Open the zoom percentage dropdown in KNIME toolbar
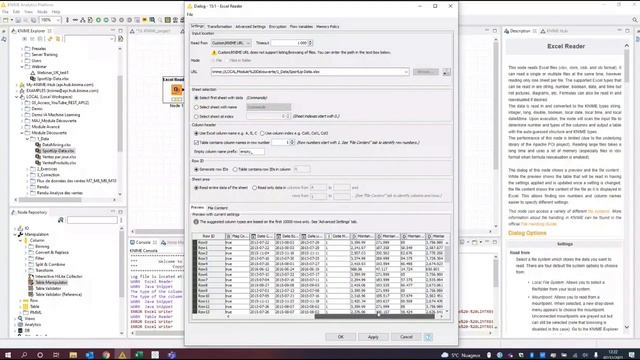 point(58,20)
